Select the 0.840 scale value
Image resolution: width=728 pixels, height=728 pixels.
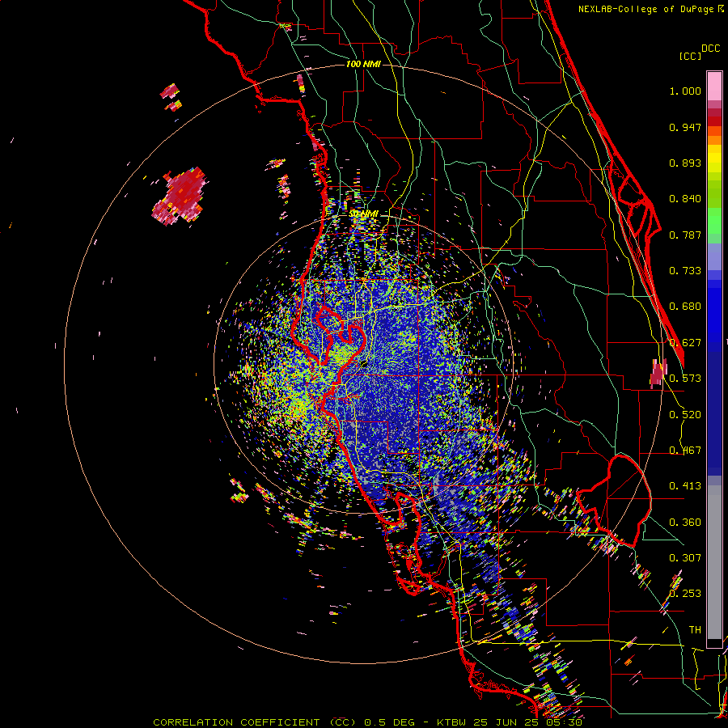685,199
